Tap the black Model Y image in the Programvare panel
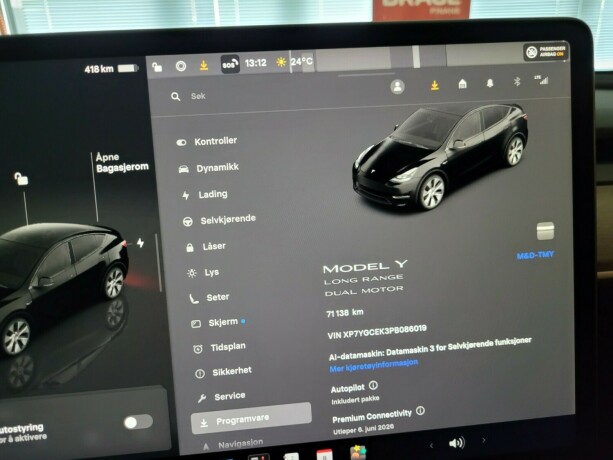 (441, 156)
